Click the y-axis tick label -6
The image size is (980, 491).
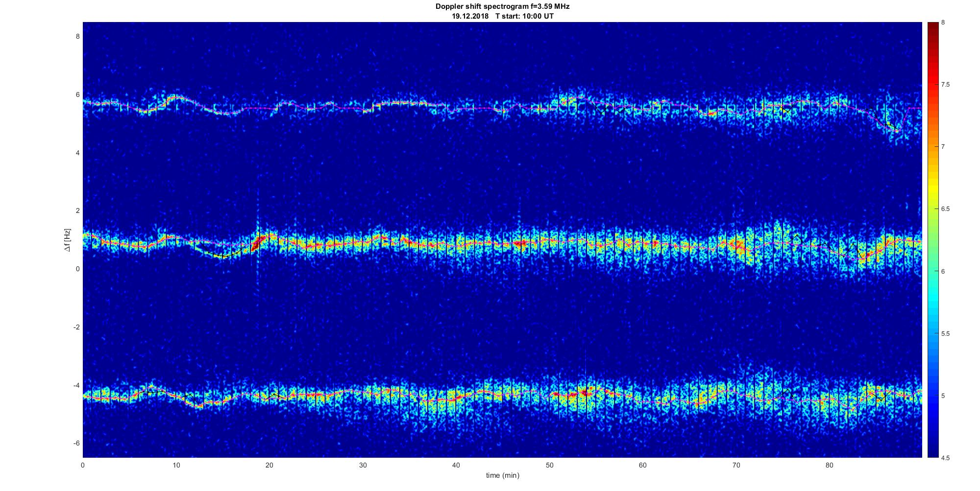(x=76, y=443)
